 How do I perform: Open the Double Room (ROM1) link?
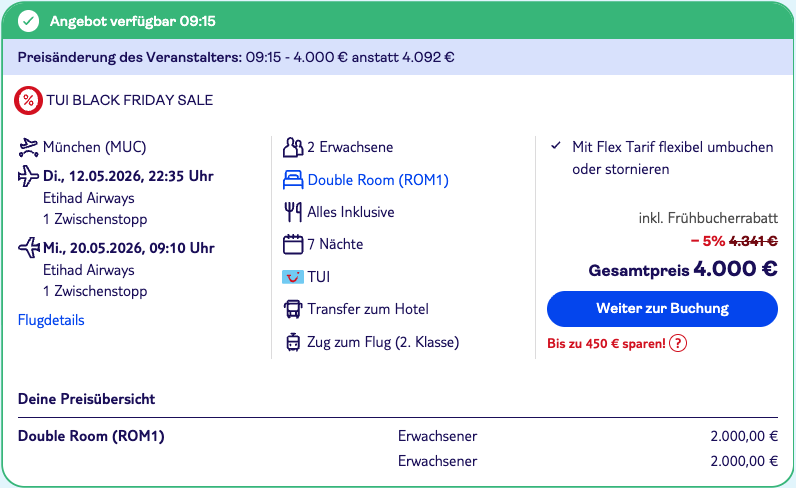pyautogui.click(x=378, y=180)
